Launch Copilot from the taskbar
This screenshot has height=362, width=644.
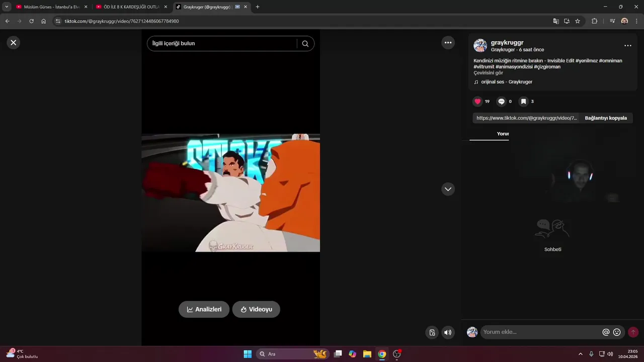click(353, 354)
